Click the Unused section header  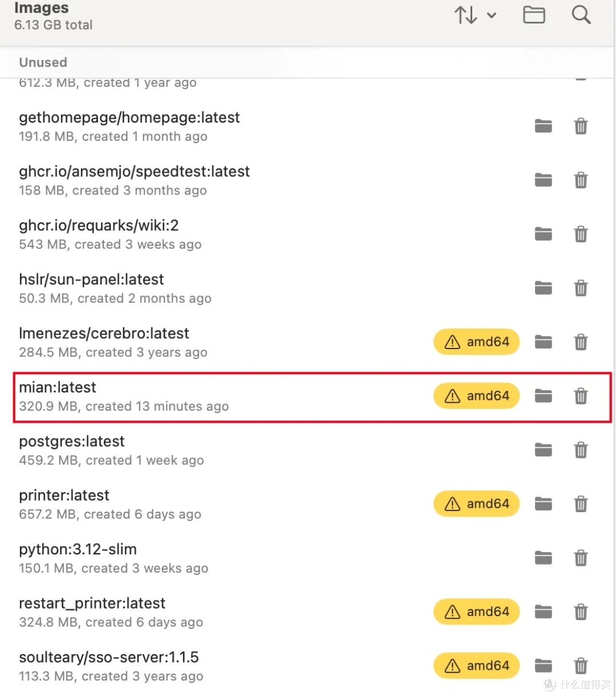(x=43, y=62)
